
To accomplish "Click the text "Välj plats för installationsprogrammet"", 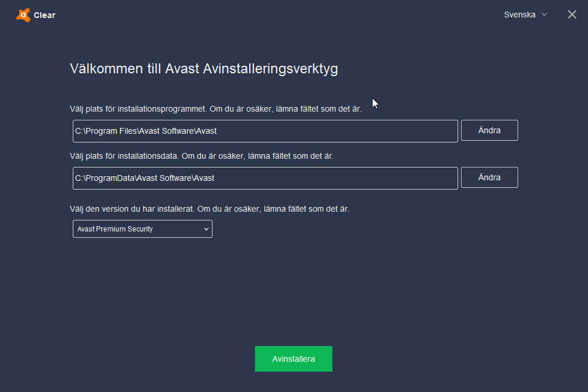I will coord(138,109).
